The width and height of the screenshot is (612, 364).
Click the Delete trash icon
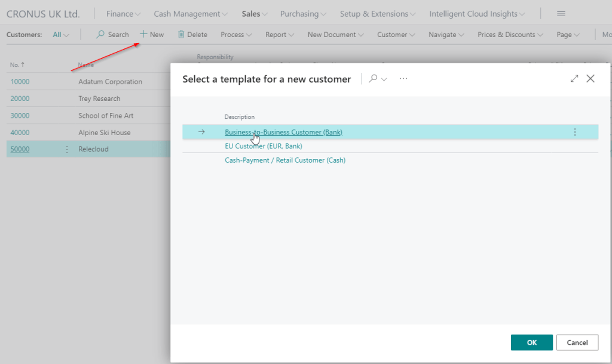coord(181,35)
